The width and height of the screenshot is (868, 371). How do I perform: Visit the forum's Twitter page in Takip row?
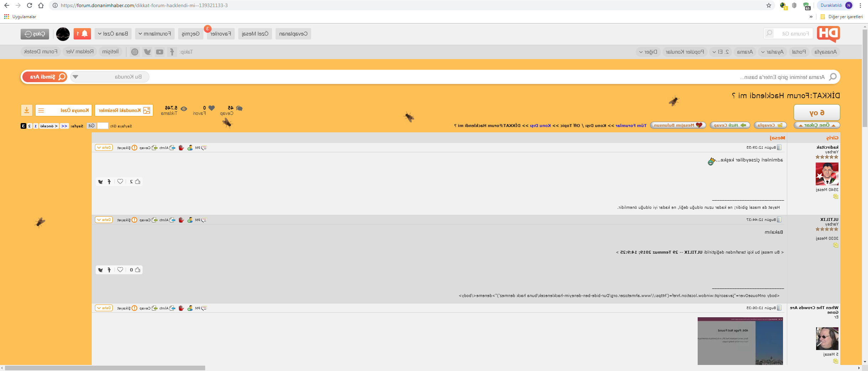tap(147, 52)
